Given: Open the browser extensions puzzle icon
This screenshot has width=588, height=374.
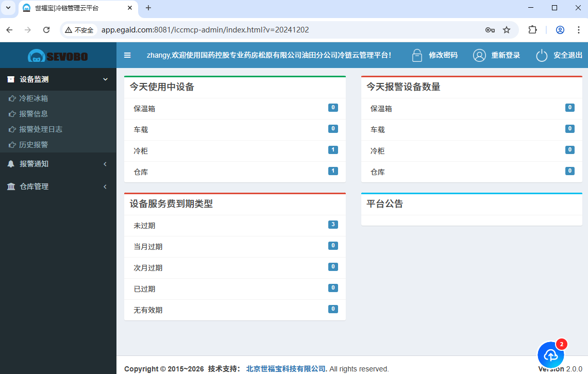Looking at the screenshot, I should coord(532,30).
